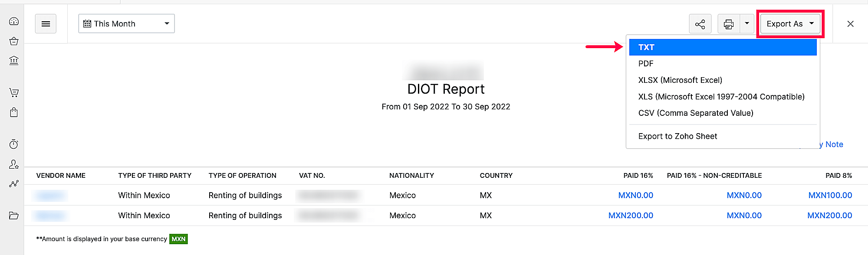Viewport: 868px width, 255px height.
Task: Select the Items icon in the sidebar
Action: pyautogui.click(x=13, y=41)
